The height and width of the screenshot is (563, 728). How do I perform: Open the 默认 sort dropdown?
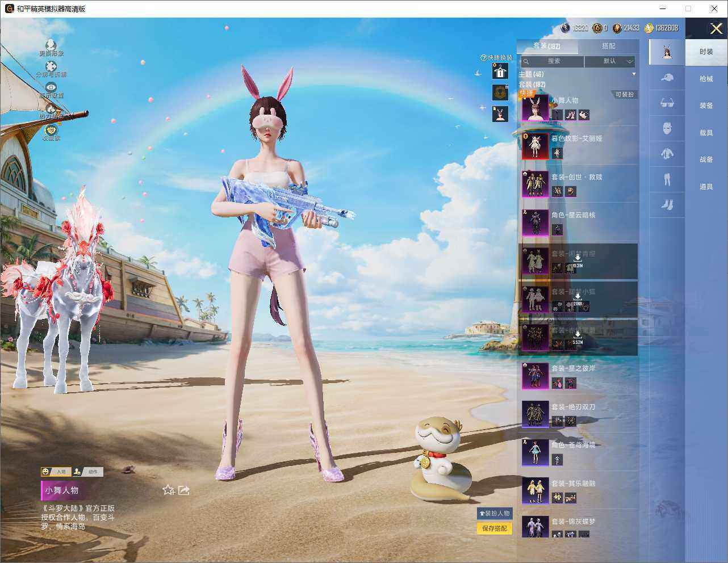tap(610, 61)
